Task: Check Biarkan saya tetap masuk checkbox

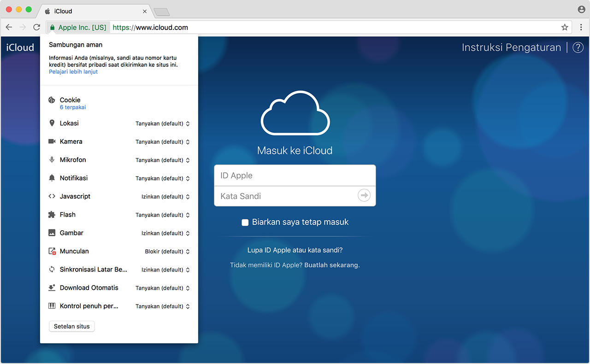Action: click(245, 223)
